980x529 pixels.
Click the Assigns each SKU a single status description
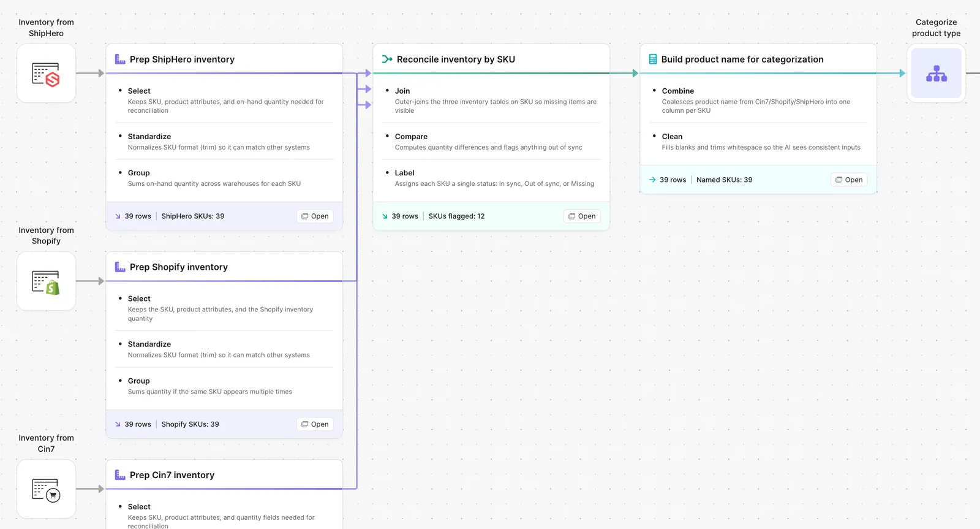(x=494, y=184)
